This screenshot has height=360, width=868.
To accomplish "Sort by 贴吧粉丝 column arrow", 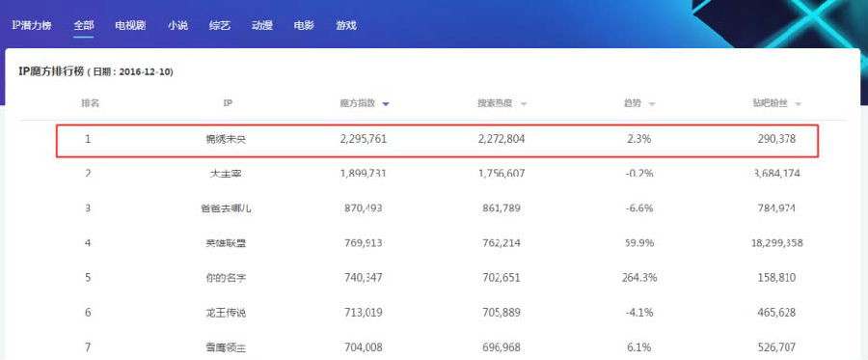I will [799, 104].
